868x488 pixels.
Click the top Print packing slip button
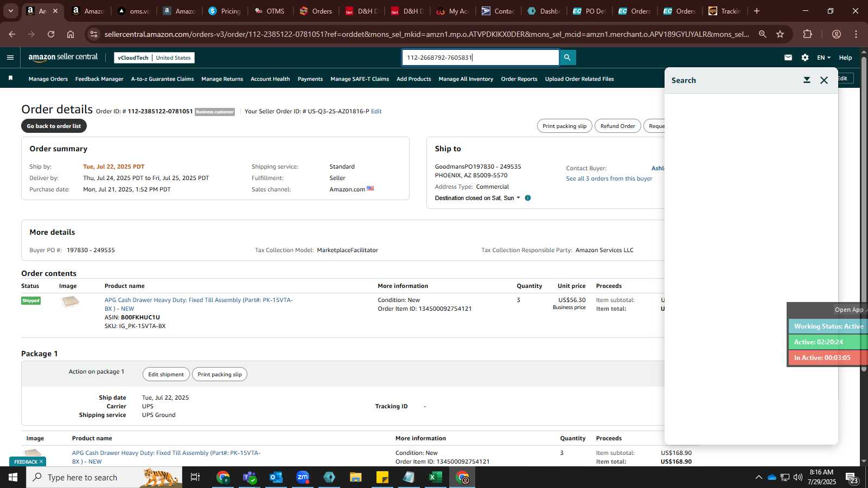[565, 126]
